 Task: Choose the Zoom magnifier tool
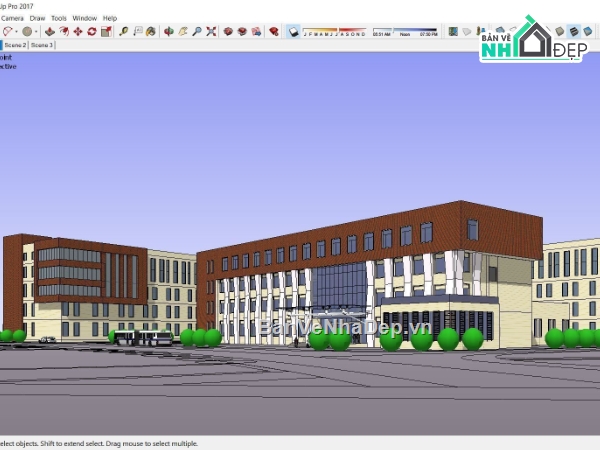click(x=197, y=31)
